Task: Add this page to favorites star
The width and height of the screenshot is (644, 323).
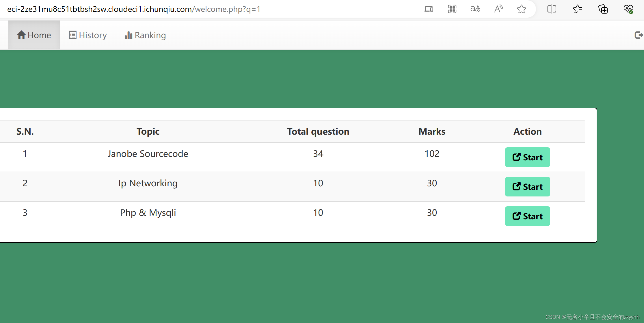Action: pos(521,9)
